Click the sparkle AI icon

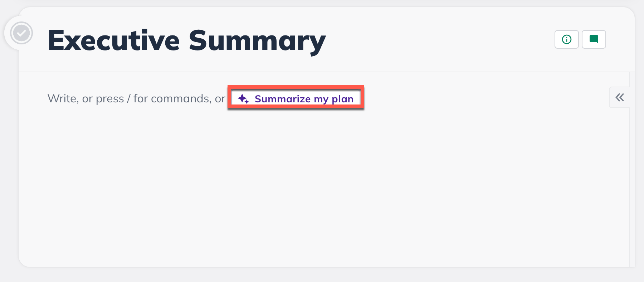[243, 99]
